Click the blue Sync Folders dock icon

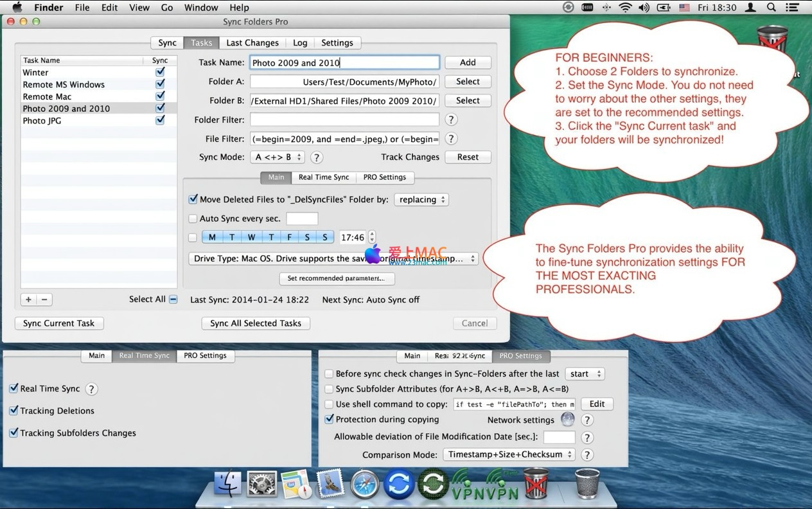pyautogui.click(x=399, y=485)
